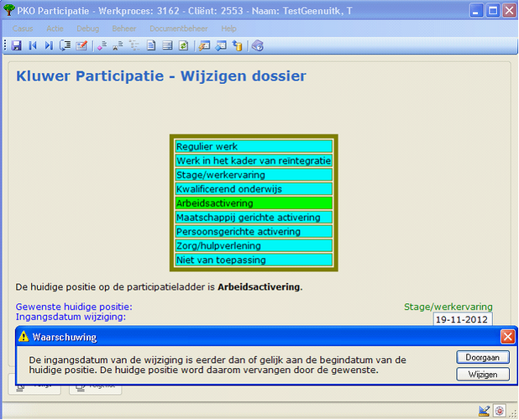Click the pen icon in status bar

484,411
